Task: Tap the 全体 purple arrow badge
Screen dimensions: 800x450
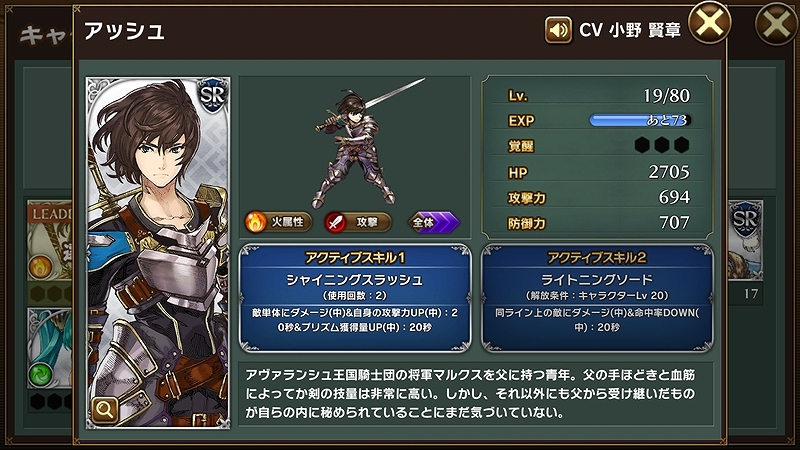Action: click(434, 222)
